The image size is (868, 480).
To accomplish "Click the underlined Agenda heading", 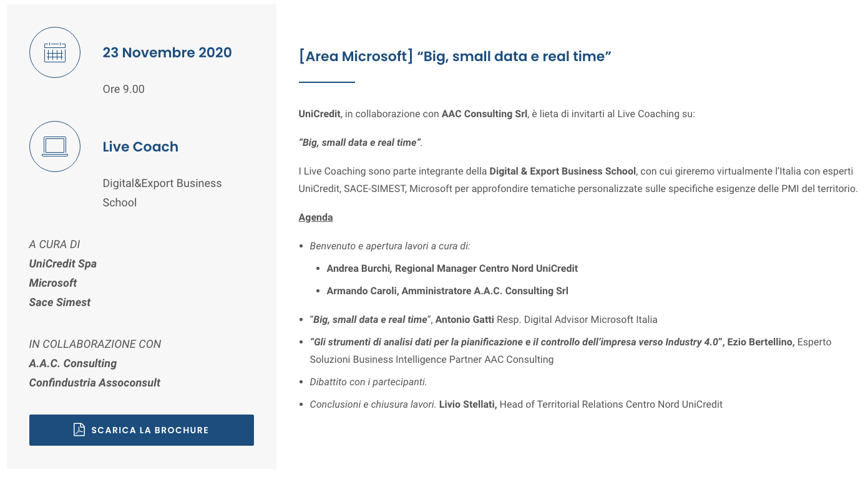I will tap(316, 218).
